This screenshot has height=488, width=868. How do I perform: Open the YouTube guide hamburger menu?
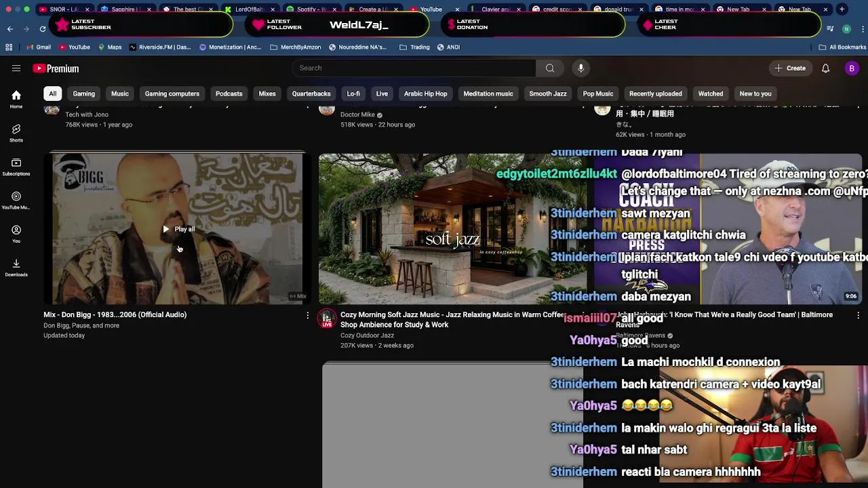click(16, 68)
